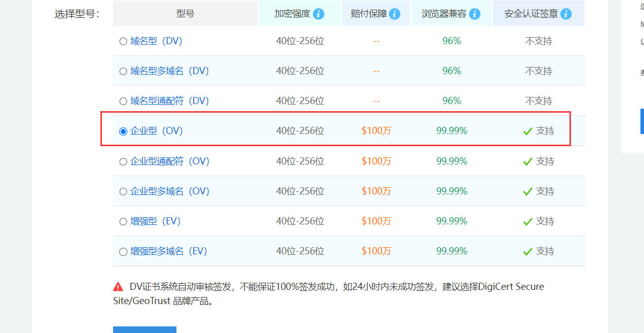The image size is (644, 333).
Task: Click green checkmark in 企业型通配符 row
Action: tap(527, 162)
